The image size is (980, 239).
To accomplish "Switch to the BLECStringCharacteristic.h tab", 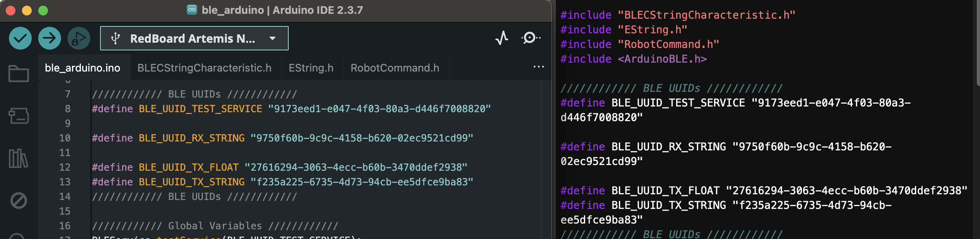I will [204, 68].
